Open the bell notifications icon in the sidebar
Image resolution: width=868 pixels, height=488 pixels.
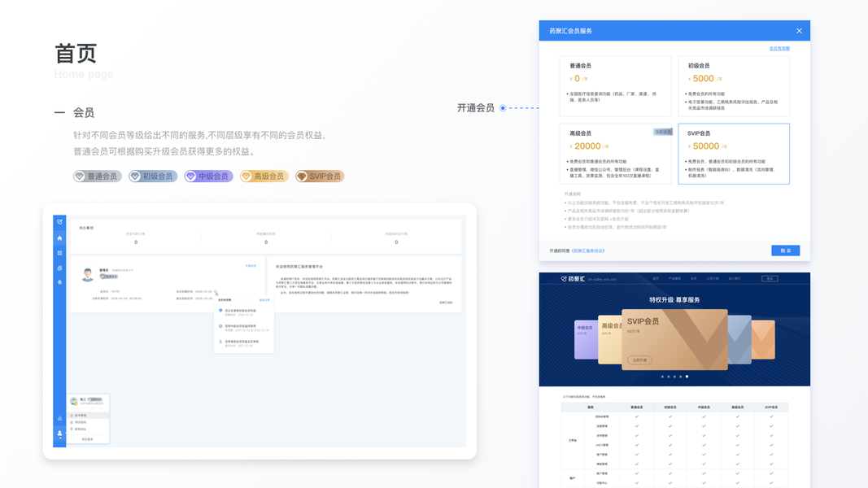click(x=59, y=282)
